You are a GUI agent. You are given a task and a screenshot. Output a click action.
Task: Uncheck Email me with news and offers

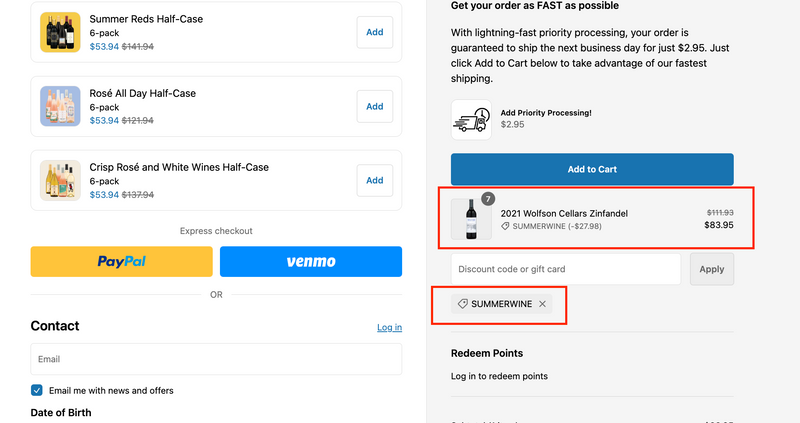[37, 390]
